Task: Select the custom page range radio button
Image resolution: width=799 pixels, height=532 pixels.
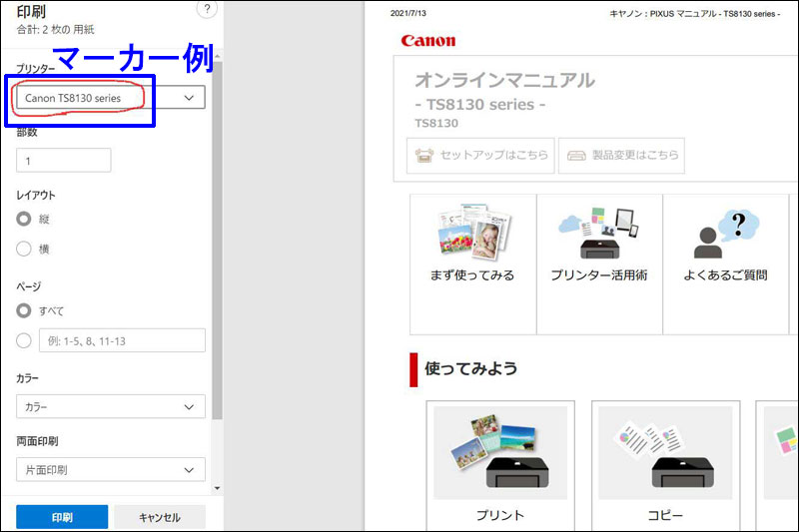Action: point(24,340)
